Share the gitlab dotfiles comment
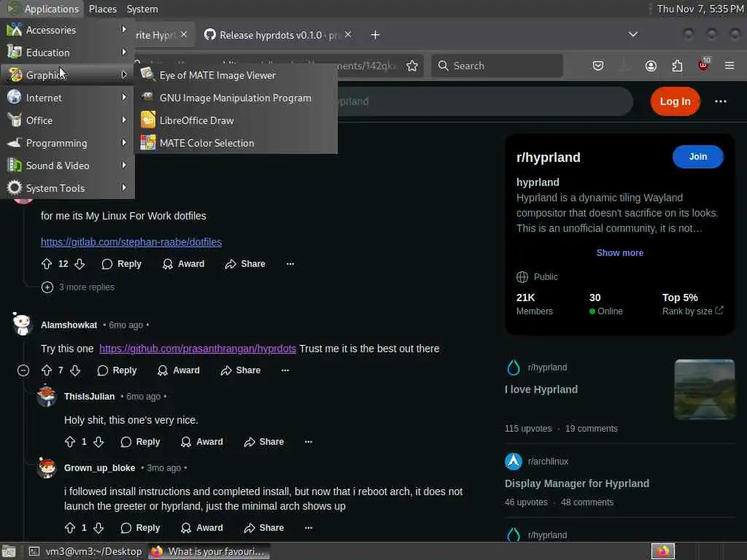The image size is (747, 560). (245, 264)
